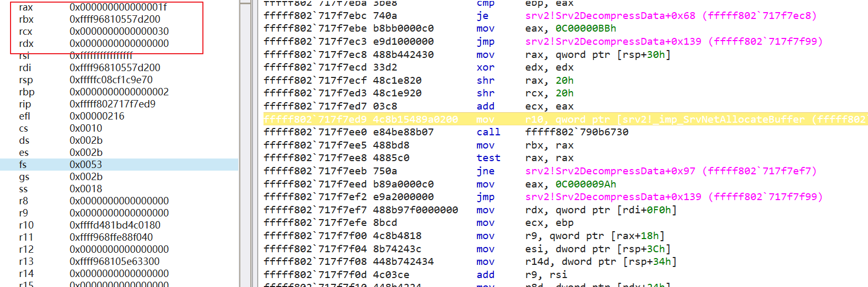Select the ss value 0x0018
Screen dimensions: 868x287
click(86, 189)
